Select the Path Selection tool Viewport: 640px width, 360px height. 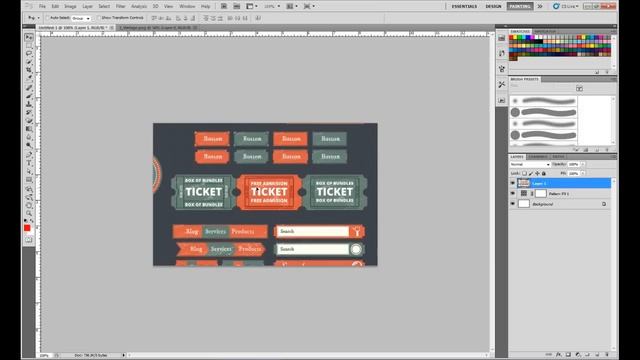(x=29, y=171)
